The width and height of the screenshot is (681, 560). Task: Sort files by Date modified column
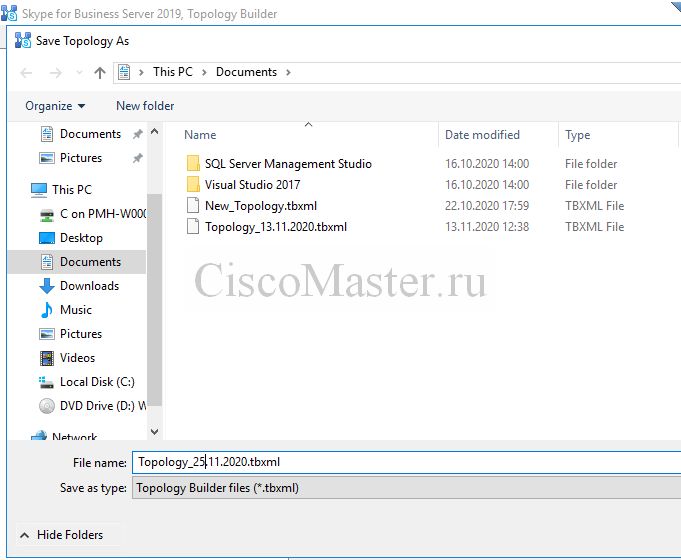(482, 135)
